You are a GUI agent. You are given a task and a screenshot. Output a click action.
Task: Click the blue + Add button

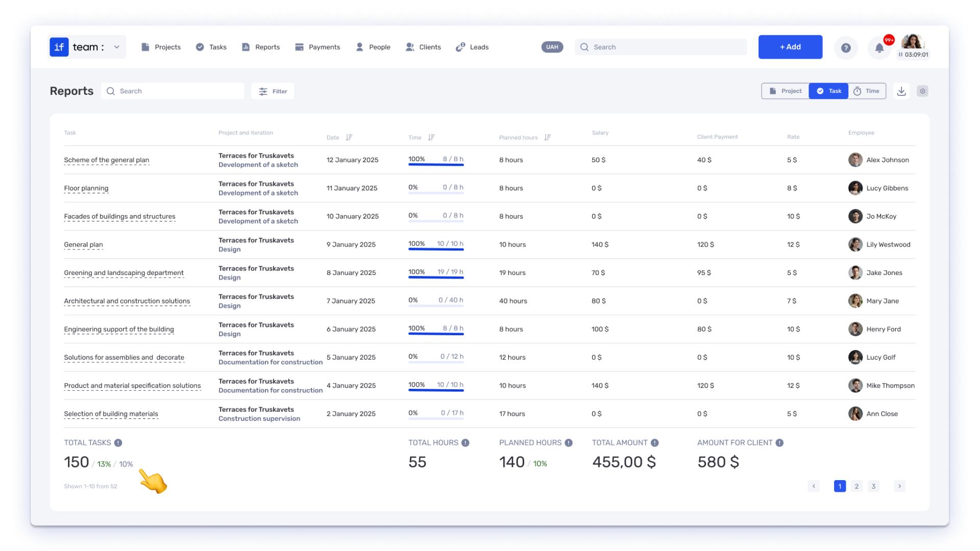790,47
